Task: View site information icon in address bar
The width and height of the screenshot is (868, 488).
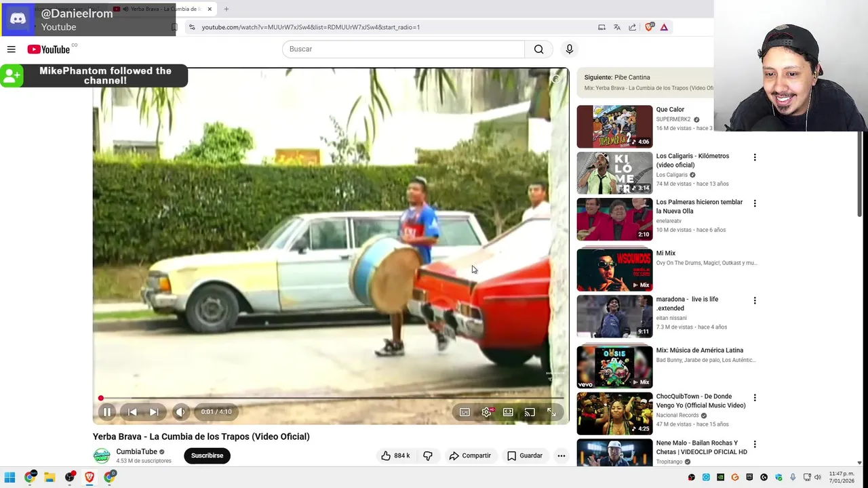Action: 192,27
